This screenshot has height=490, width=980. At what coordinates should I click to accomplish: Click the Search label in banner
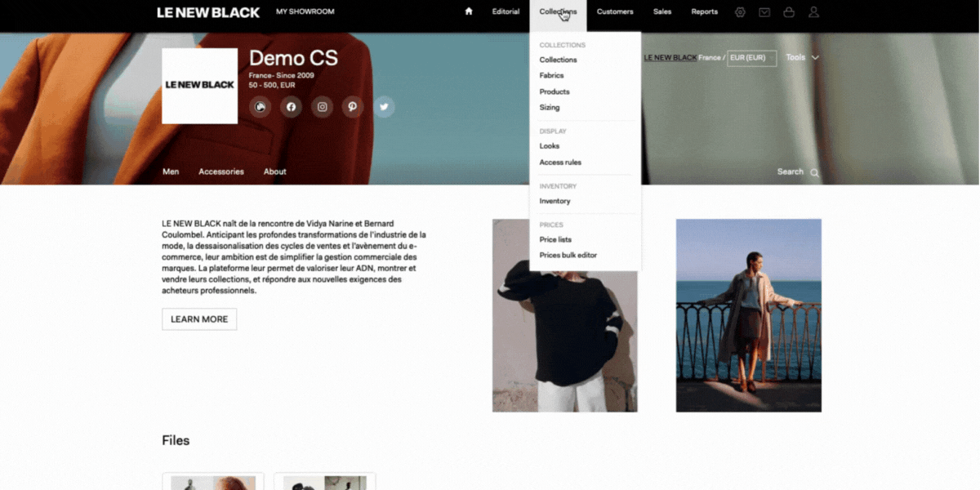(x=790, y=171)
